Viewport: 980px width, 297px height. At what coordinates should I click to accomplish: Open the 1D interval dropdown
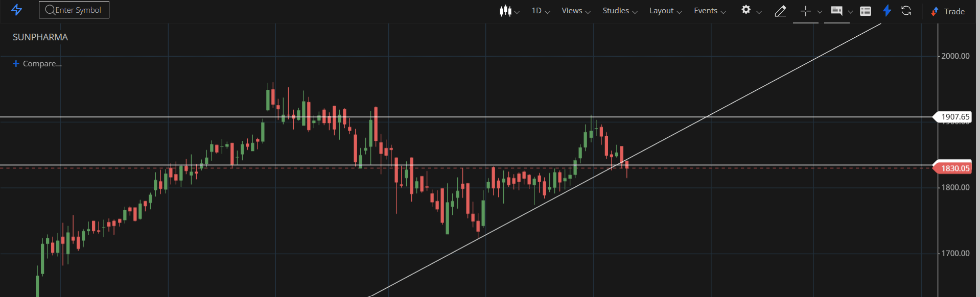click(541, 11)
